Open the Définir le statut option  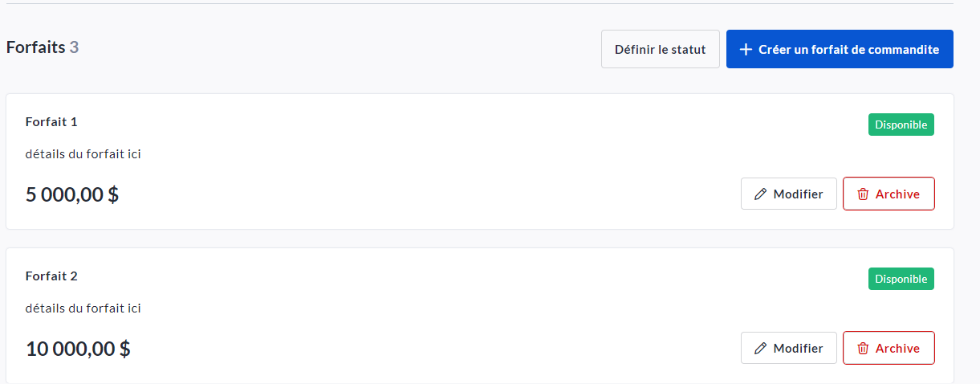[660, 50]
